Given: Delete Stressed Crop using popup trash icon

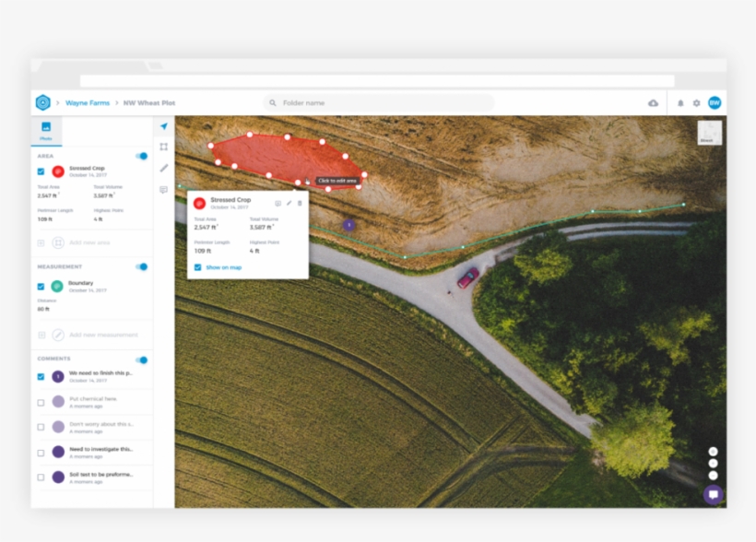Looking at the screenshot, I should (300, 203).
